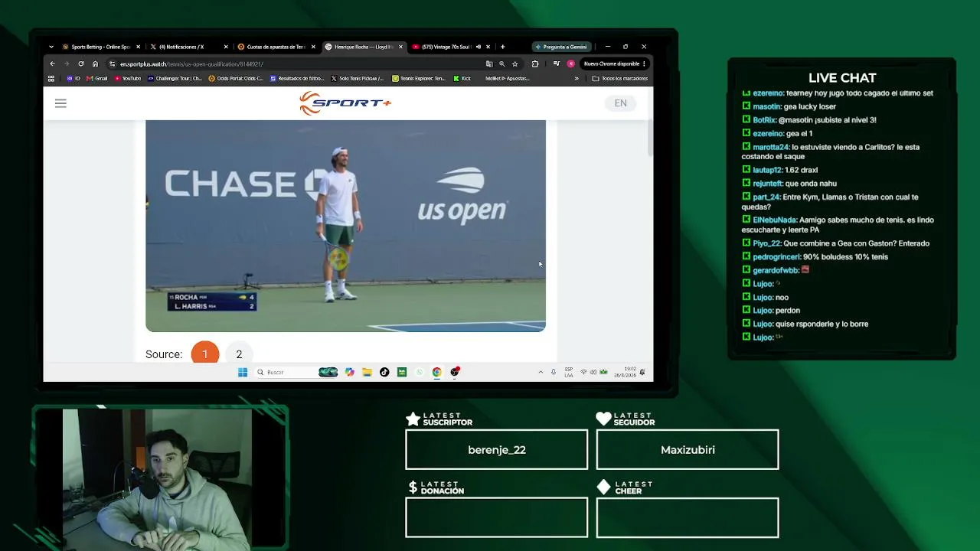Click the page vertical scrollbar

[650, 138]
